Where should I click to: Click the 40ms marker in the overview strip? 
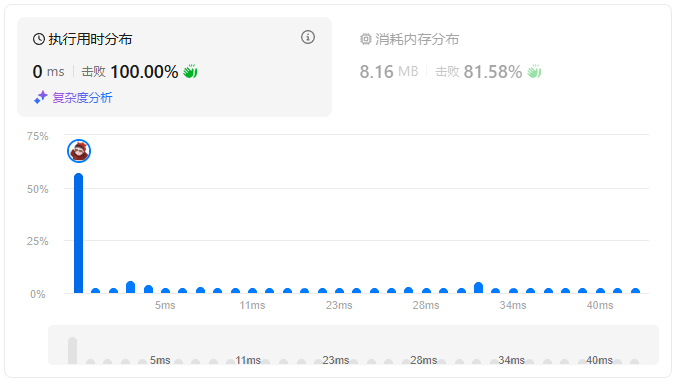599,360
